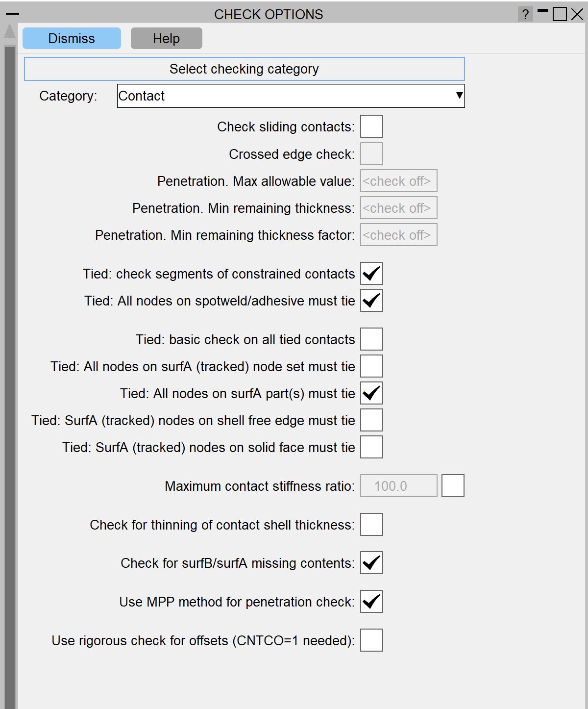This screenshot has width=588, height=709.
Task: Uncheck Use MPP method for penetration check
Action: coord(371,602)
